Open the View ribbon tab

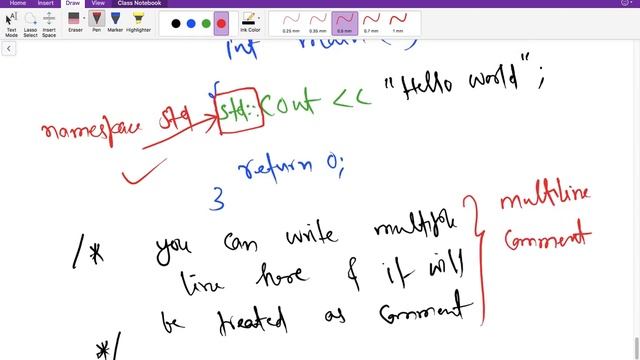(98, 3)
